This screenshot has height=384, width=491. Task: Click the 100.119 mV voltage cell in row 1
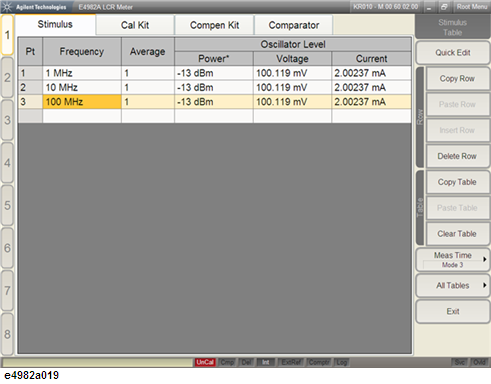pos(292,73)
